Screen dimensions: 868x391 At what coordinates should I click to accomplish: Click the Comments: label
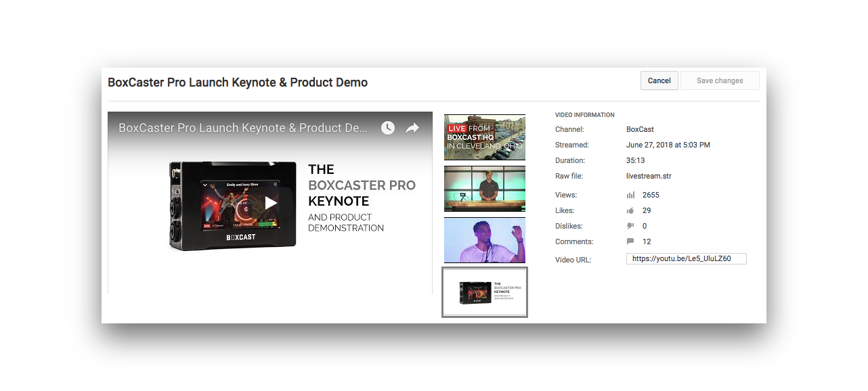574,241
